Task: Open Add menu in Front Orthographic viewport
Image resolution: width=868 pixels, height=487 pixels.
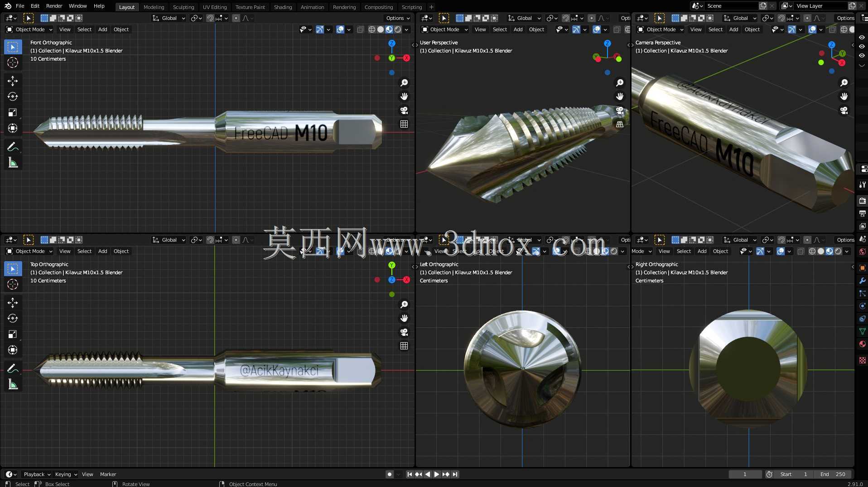Action: pos(103,29)
